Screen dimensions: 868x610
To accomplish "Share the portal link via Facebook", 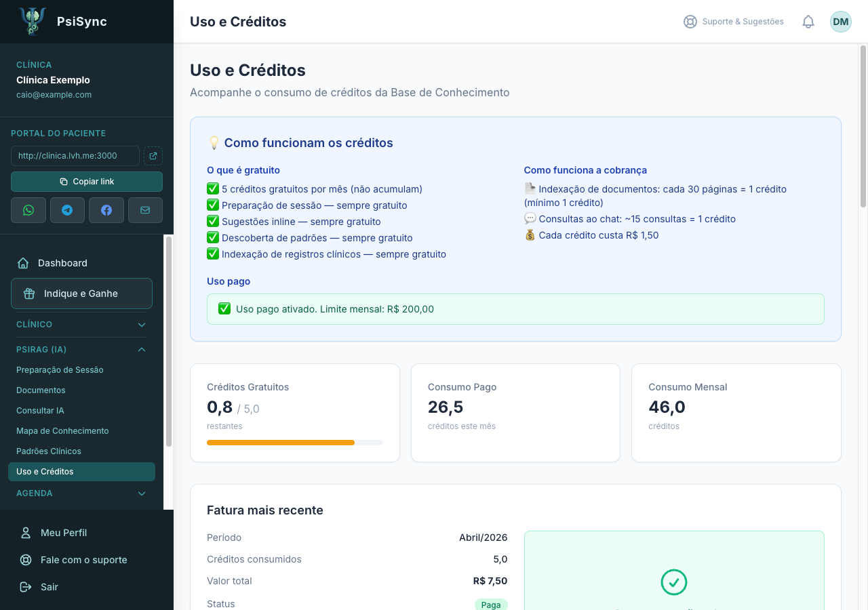I will (x=106, y=210).
